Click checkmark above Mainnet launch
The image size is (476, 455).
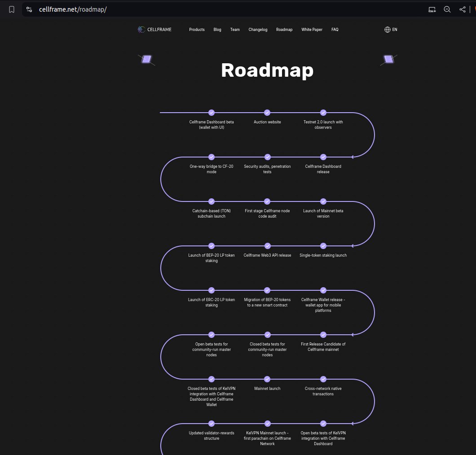coord(267,379)
